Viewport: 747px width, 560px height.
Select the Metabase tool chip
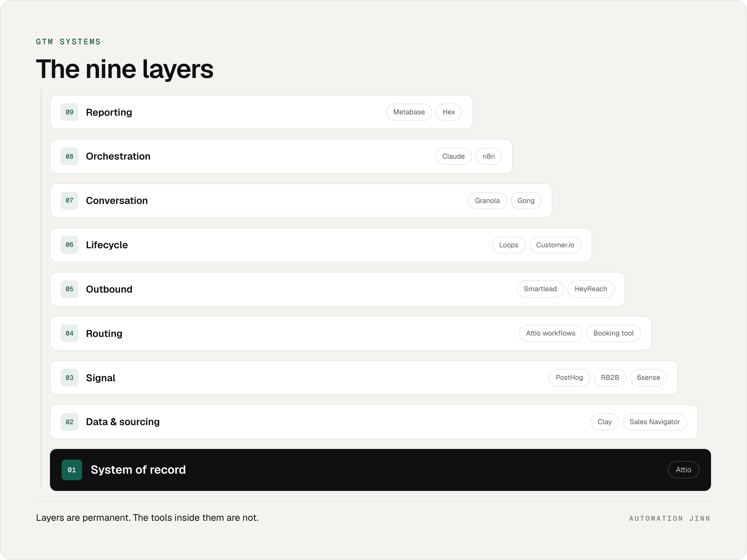click(409, 112)
